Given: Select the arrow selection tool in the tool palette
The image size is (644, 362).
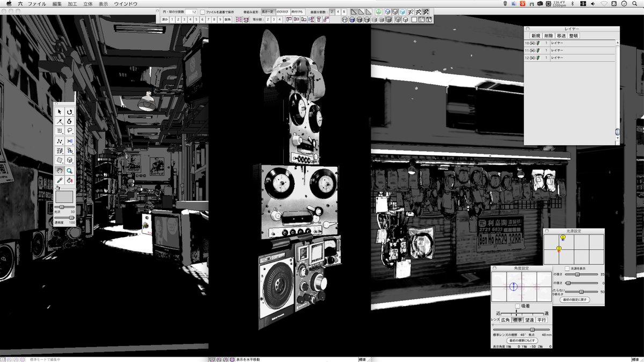Looking at the screenshot, I should pyautogui.click(x=60, y=112).
